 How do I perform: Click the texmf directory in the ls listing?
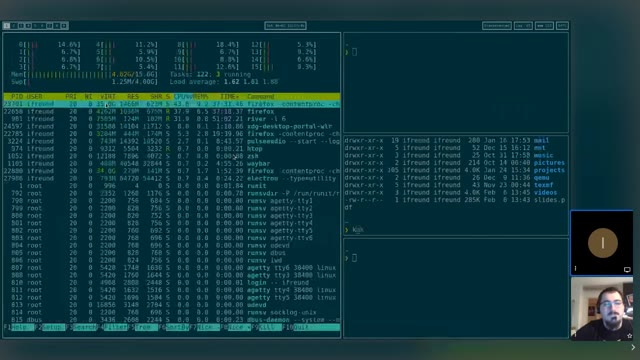coord(543,185)
